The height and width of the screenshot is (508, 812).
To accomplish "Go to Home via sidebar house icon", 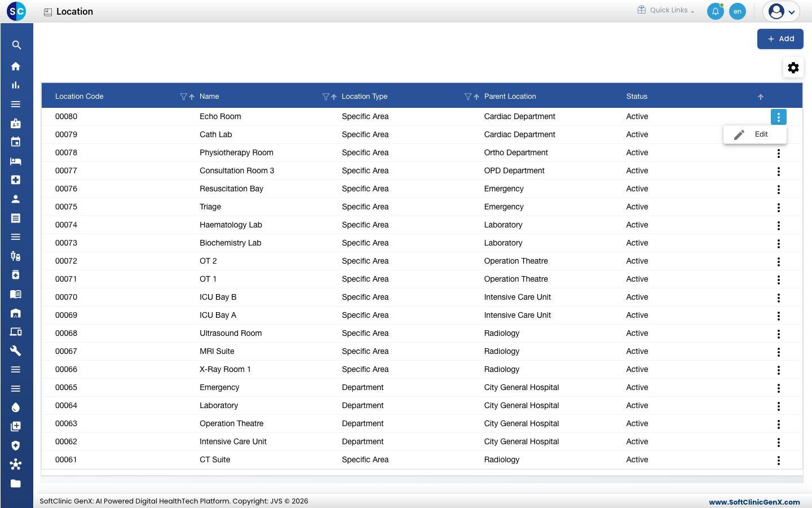I will click(x=16, y=66).
